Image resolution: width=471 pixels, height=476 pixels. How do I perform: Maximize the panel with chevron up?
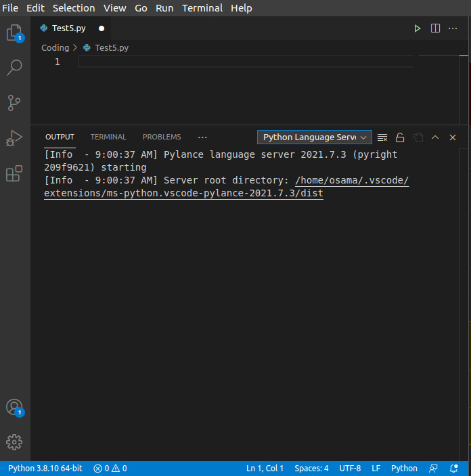[x=435, y=137]
